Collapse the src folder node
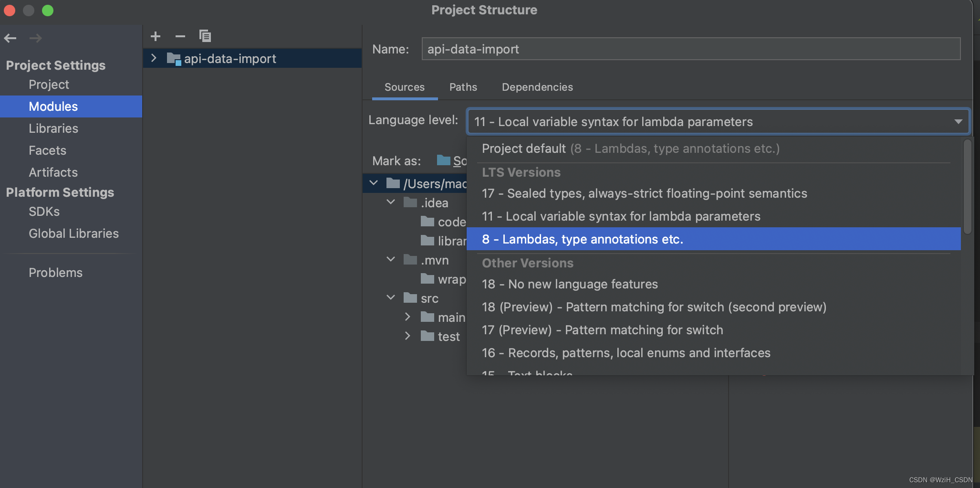This screenshot has height=488, width=980. coord(391,297)
